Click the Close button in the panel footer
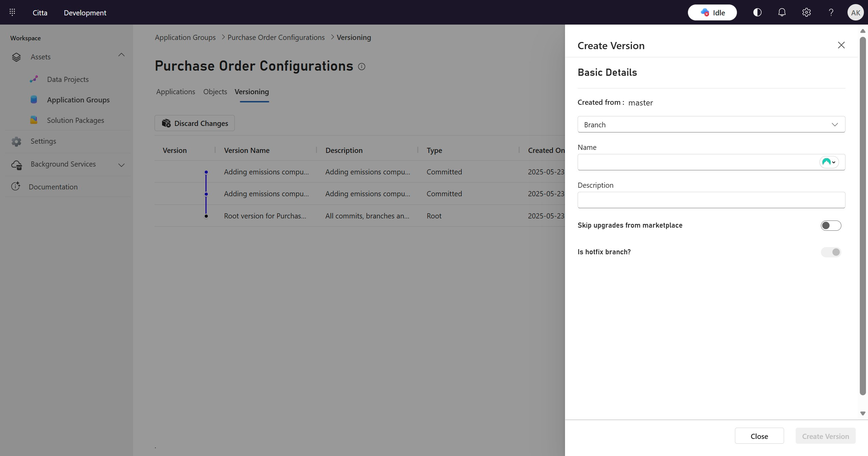Image resolution: width=868 pixels, height=456 pixels. click(759, 436)
